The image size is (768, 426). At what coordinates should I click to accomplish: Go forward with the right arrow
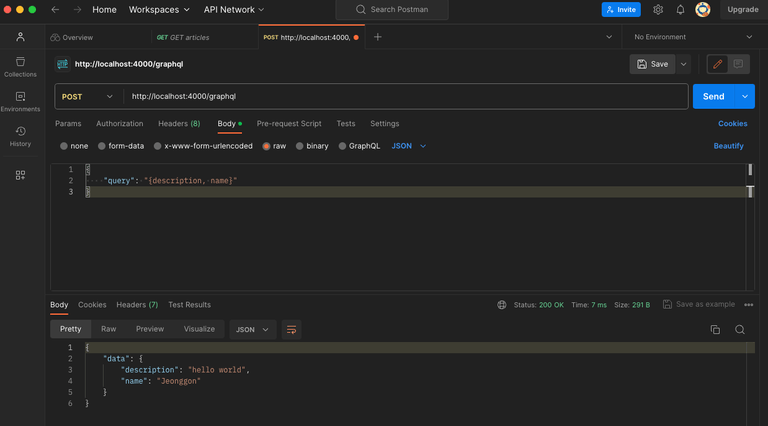click(x=77, y=10)
